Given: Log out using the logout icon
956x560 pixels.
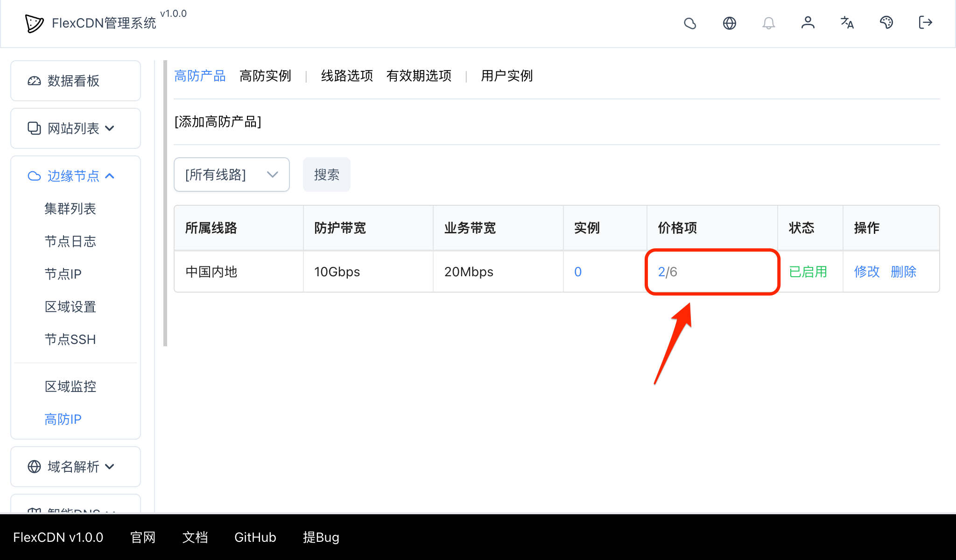Looking at the screenshot, I should point(925,23).
